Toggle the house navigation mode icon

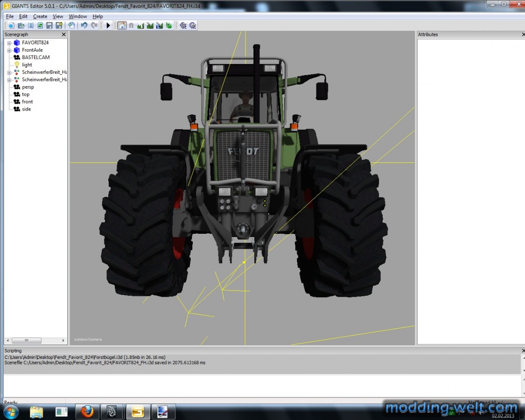tap(122, 26)
